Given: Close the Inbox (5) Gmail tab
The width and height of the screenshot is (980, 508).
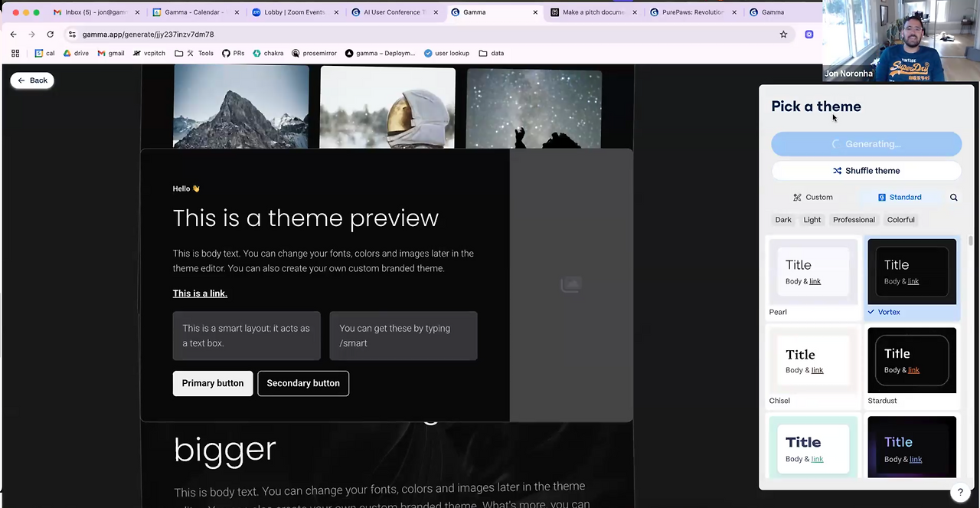Looking at the screenshot, I should 138,12.
